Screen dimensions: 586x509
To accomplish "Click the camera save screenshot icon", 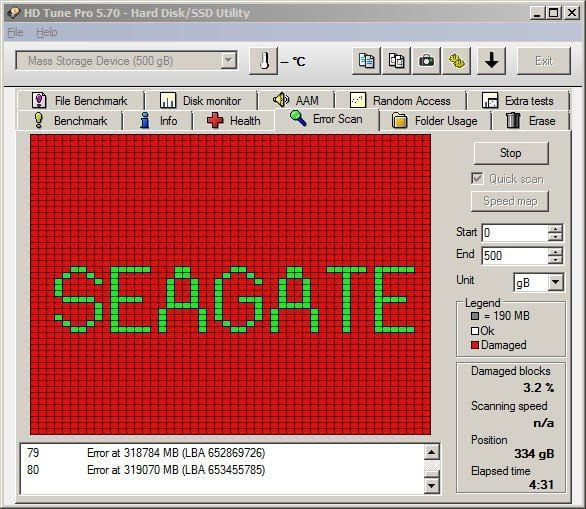I will tap(426, 61).
